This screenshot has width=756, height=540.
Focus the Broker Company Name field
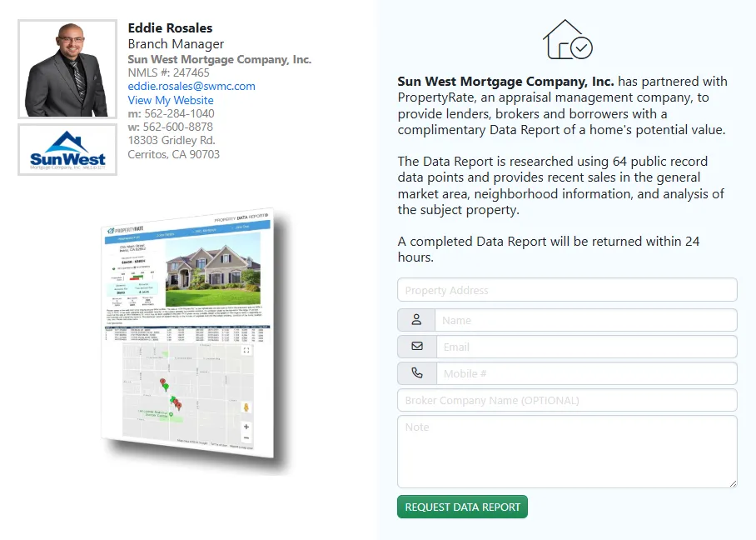(x=567, y=400)
